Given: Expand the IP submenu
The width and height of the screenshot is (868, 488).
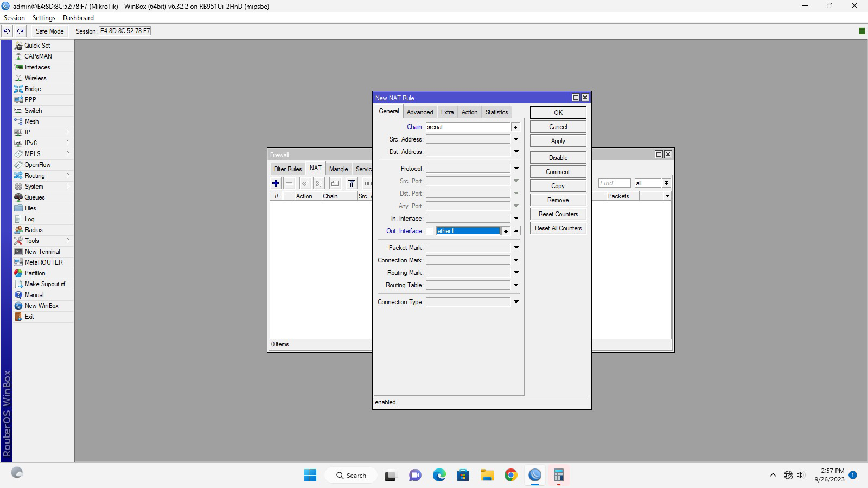Looking at the screenshot, I should click(x=43, y=132).
